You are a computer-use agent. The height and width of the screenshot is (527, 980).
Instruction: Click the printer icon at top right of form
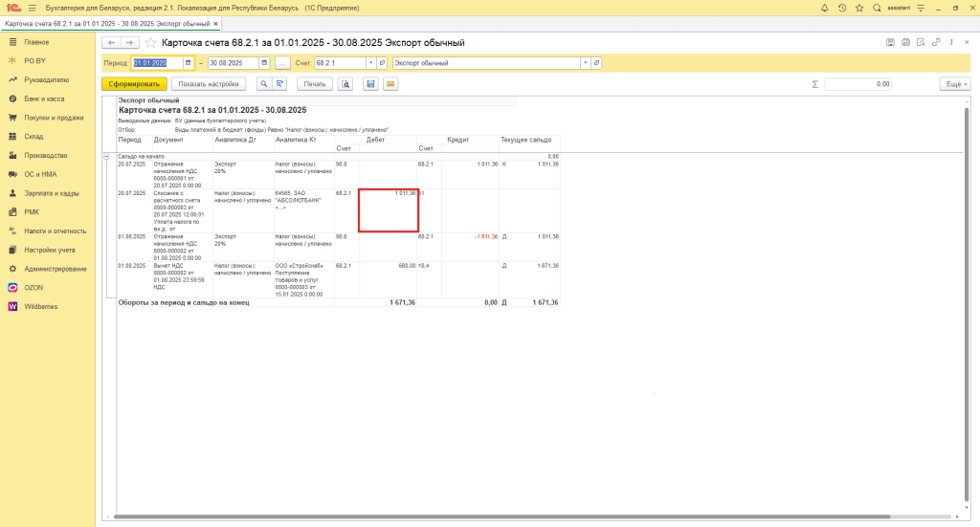905,42
